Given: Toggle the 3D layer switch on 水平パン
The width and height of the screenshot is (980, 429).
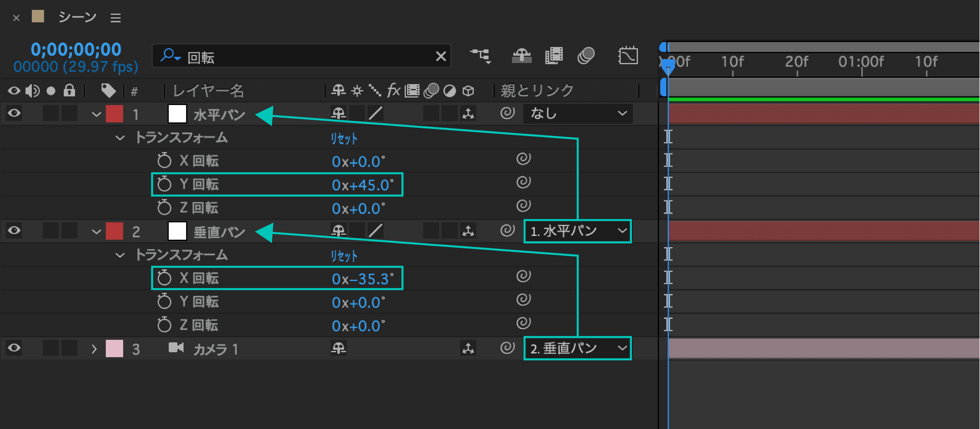Looking at the screenshot, I should click(x=468, y=113).
